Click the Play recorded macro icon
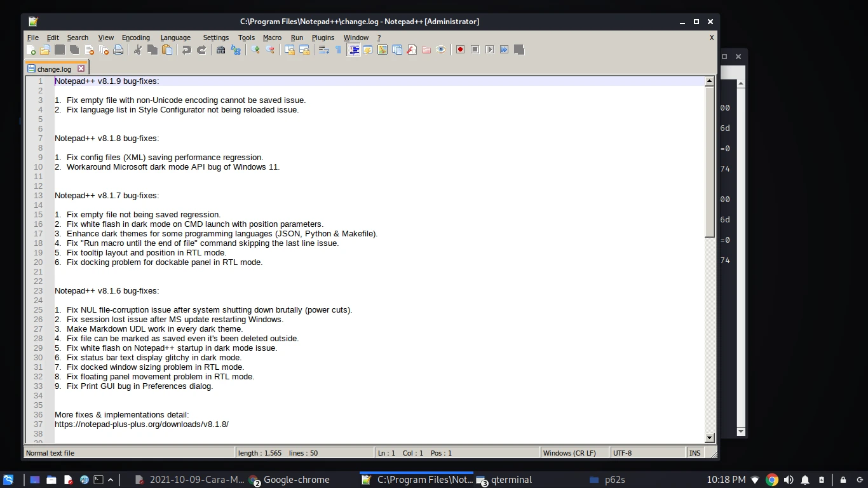Image resolution: width=868 pixels, height=488 pixels. click(x=489, y=50)
